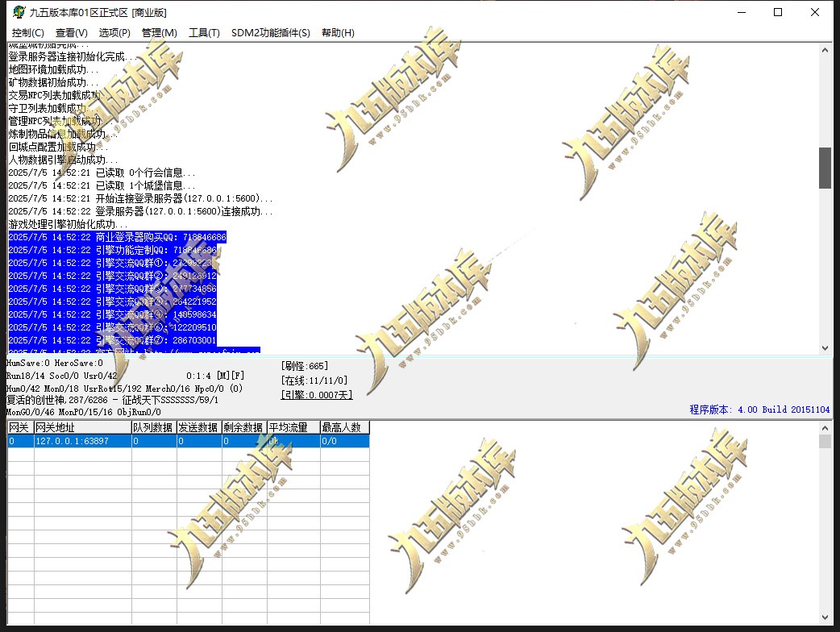The image size is (840, 632).
Task: Click the 引擎交流QQ群⑦: 286703001 log line
Action: [113, 340]
